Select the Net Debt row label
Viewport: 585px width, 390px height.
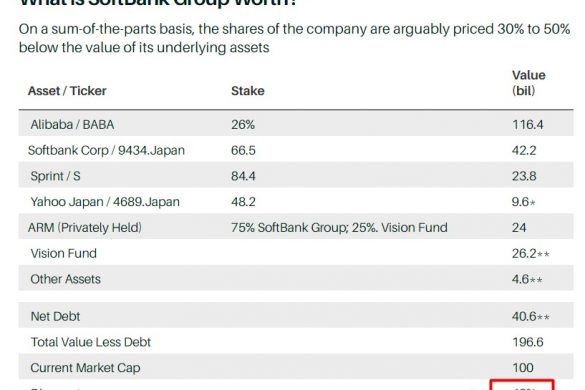[55, 316]
